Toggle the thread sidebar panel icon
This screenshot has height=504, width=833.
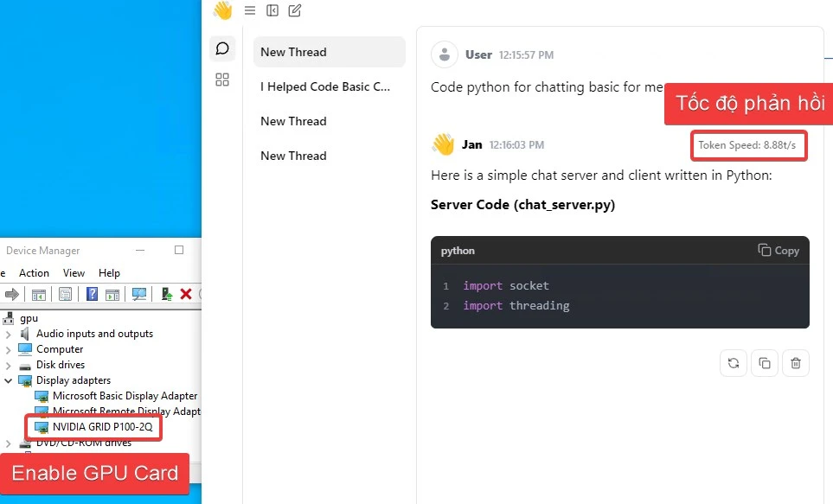[272, 10]
